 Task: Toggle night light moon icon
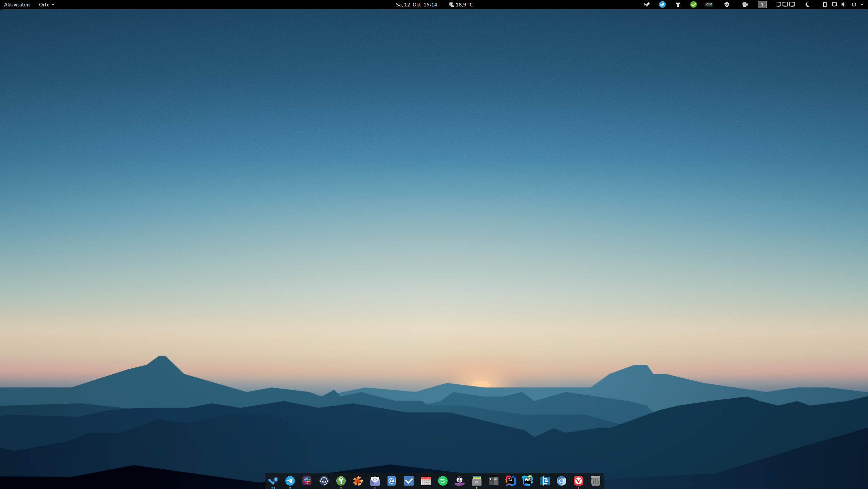pyautogui.click(x=808, y=4)
